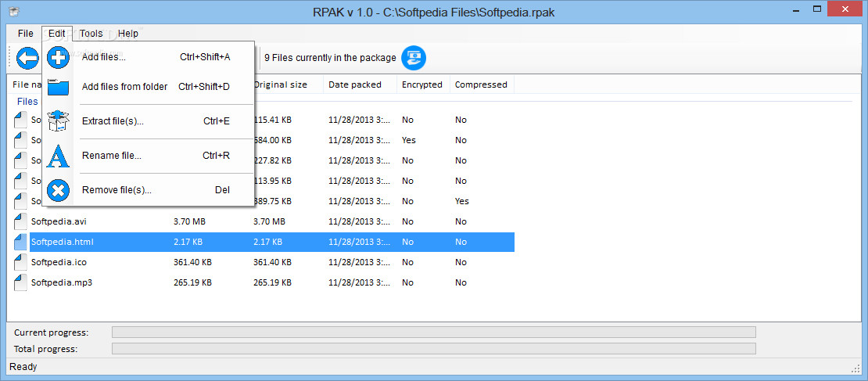Sort by the Encrypted column header

click(x=423, y=84)
